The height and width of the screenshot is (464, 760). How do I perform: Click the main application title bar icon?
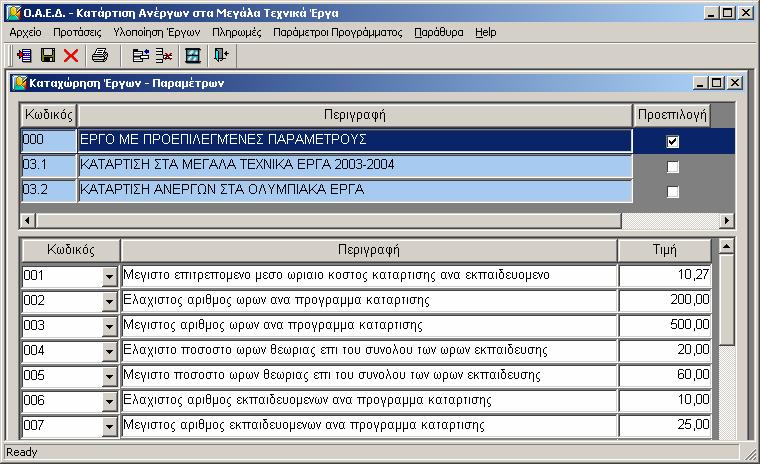(x=14, y=13)
